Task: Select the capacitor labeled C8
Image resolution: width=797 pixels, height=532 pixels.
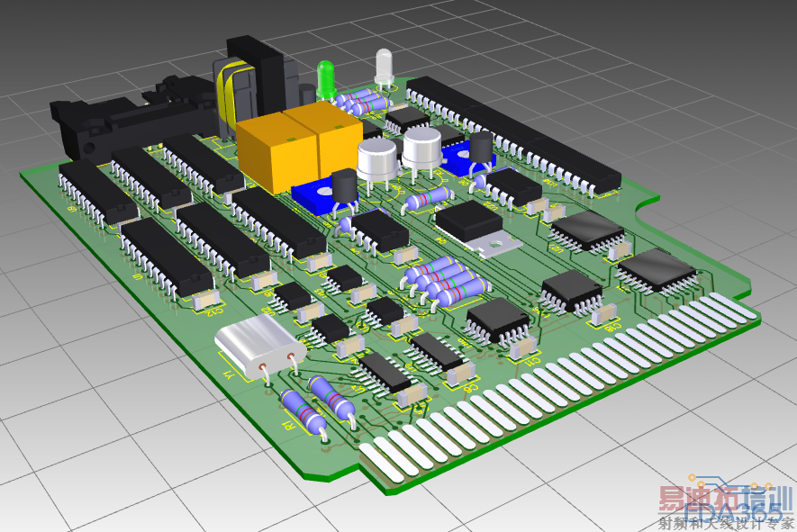Action: (461, 375)
